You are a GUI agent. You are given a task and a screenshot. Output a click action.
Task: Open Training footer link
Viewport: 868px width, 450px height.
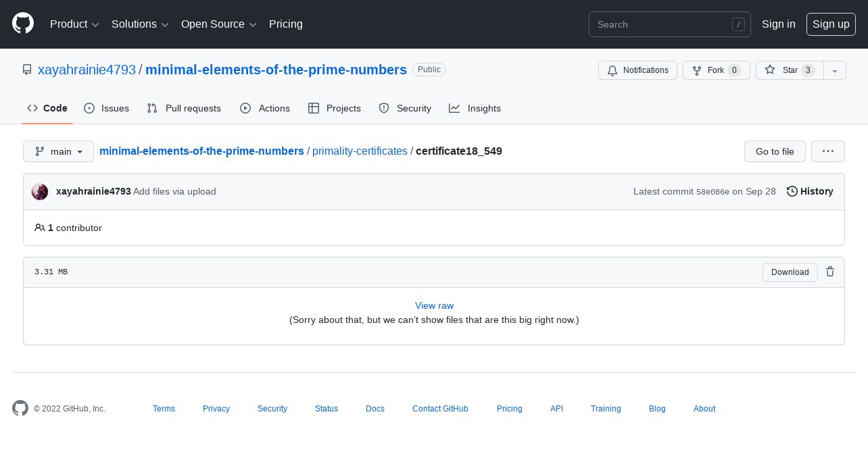606,409
